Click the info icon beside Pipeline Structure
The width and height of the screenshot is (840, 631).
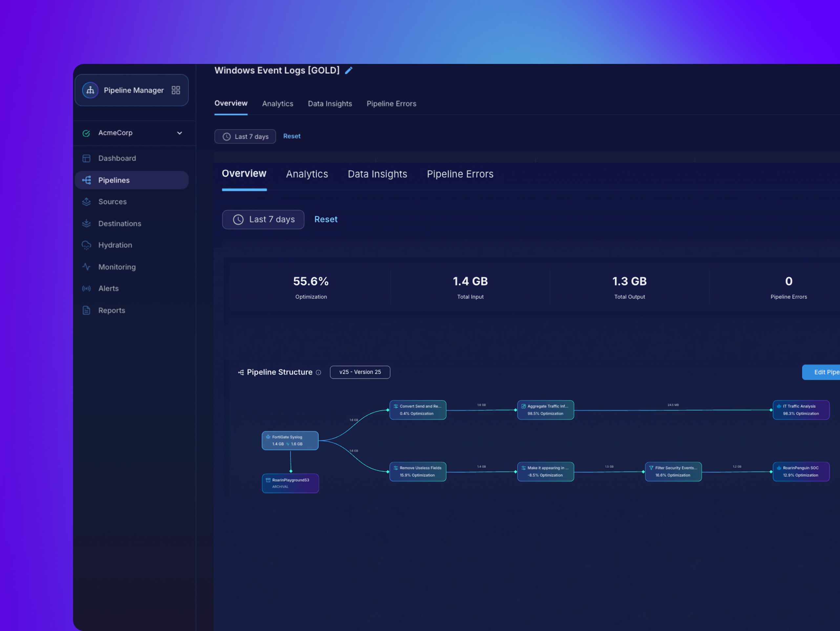318,373
